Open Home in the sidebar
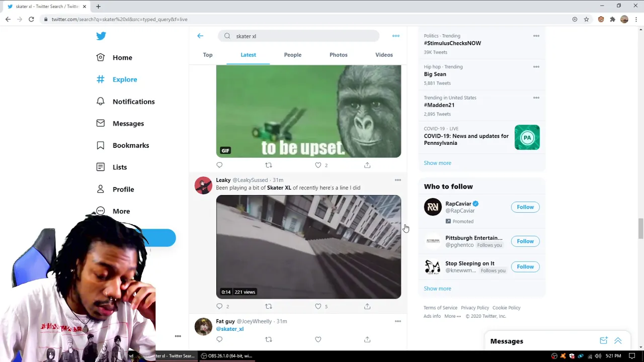Screen dimensions: 644x362 click(x=115, y=57)
